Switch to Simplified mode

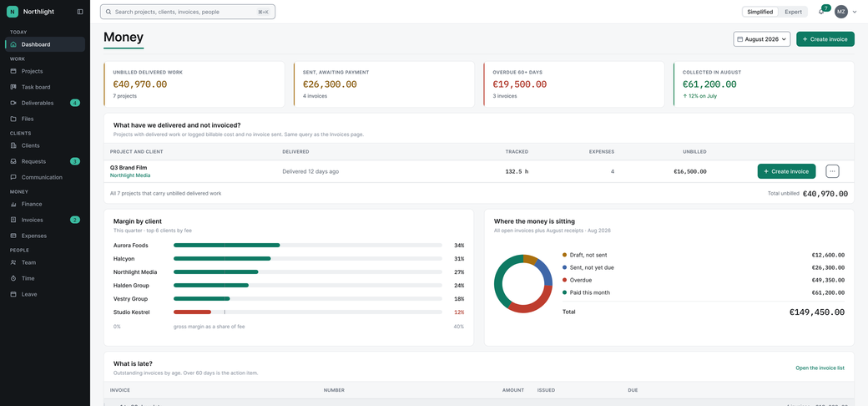[x=760, y=12]
